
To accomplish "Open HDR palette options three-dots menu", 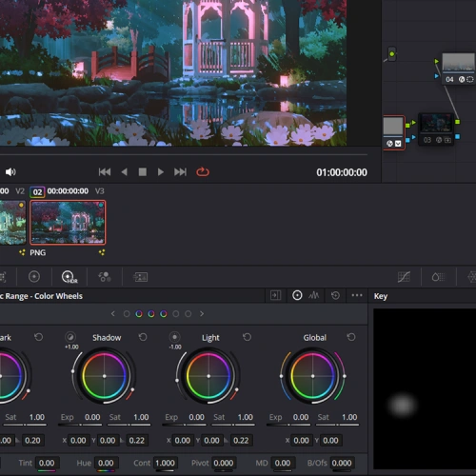I will [357, 295].
